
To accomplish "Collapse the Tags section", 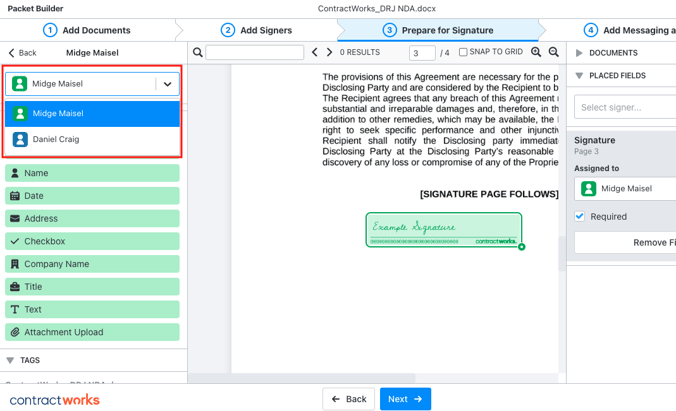I will click(x=11, y=360).
